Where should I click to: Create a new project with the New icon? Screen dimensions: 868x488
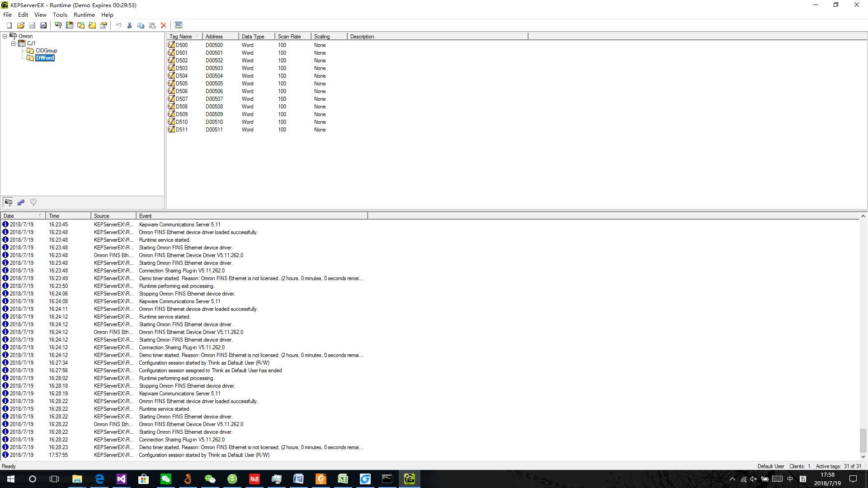(9, 25)
